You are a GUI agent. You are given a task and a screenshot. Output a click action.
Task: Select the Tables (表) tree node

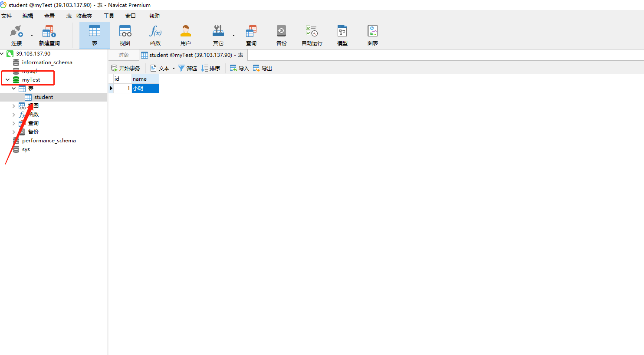[30, 89]
